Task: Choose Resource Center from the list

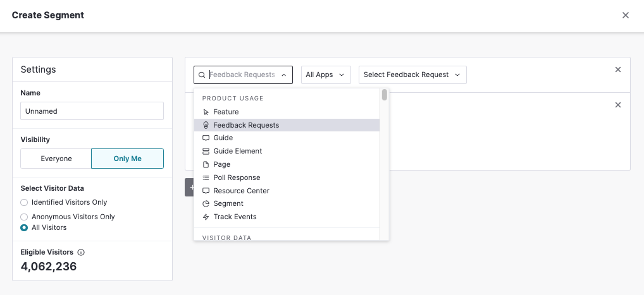Action: click(x=241, y=191)
